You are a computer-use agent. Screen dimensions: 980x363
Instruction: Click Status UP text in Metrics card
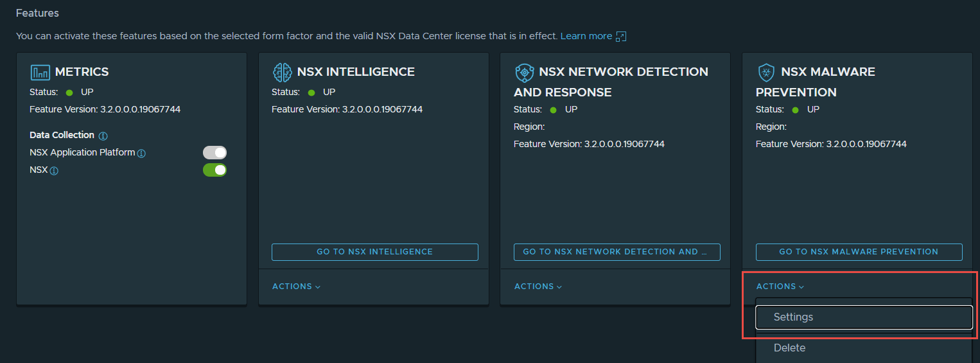pos(62,92)
